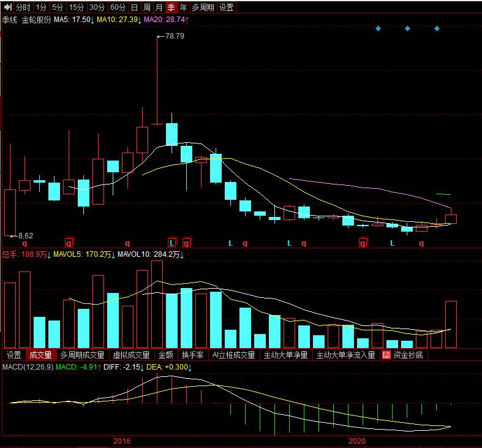Open 设置 in the volume indicator bar
Viewport: 482px width, 448px height.
13,355
